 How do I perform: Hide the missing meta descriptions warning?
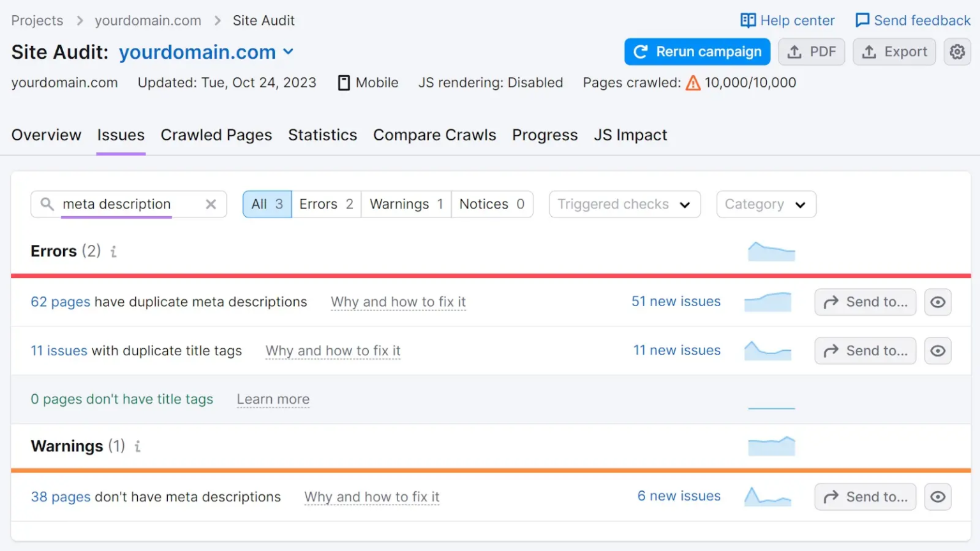pyautogui.click(x=937, y=496)
